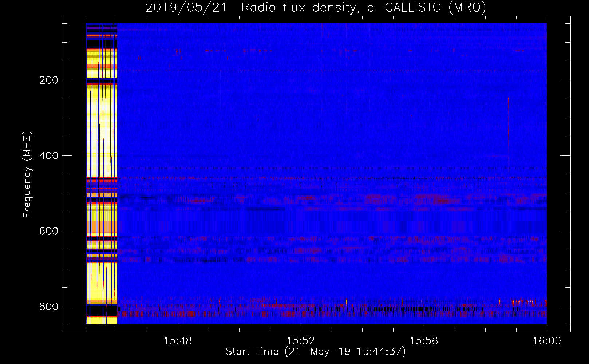
Task: Click the yellow burst region at spectrogram start
Action: [x=102, y=174]
